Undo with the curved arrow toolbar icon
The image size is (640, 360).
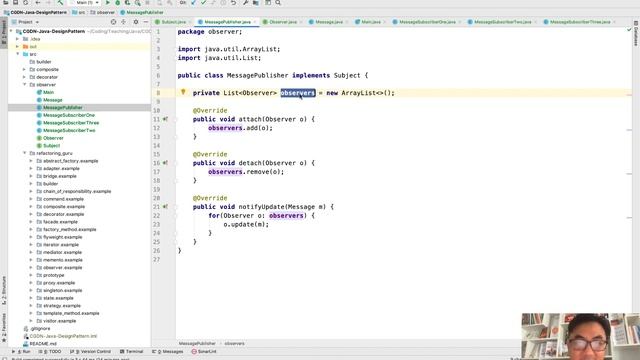pyautogui.click(x=233, y=3)
